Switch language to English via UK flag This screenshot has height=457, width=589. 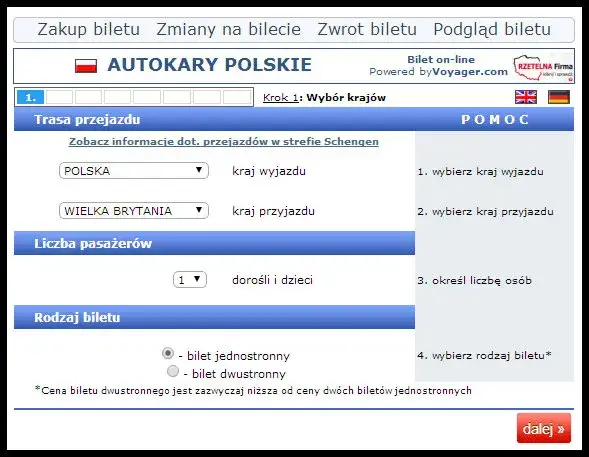click(x=526, y=97)
